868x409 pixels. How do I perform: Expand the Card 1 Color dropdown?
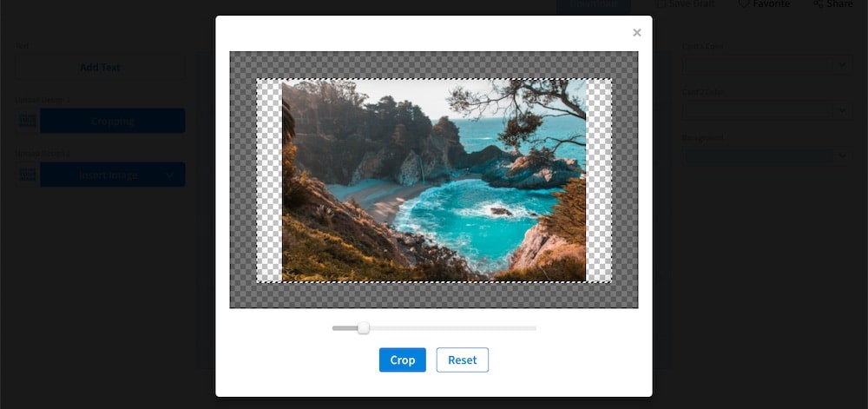click(x=842, y=65)
